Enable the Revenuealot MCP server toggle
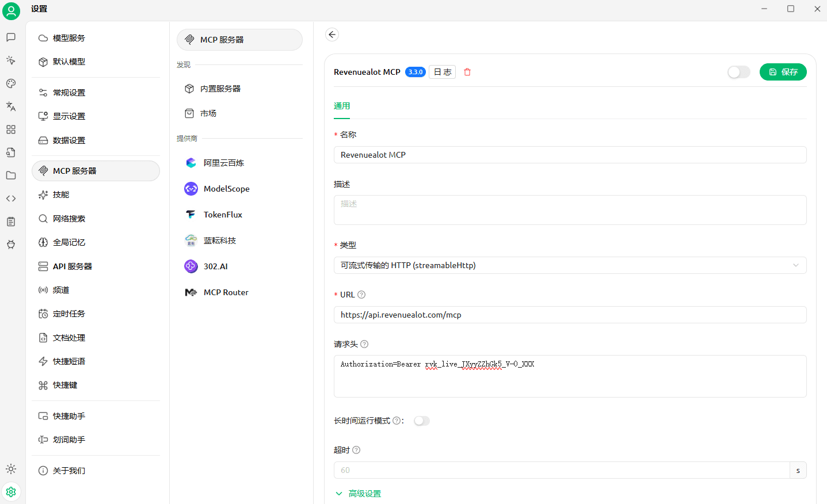 point(739,72)
